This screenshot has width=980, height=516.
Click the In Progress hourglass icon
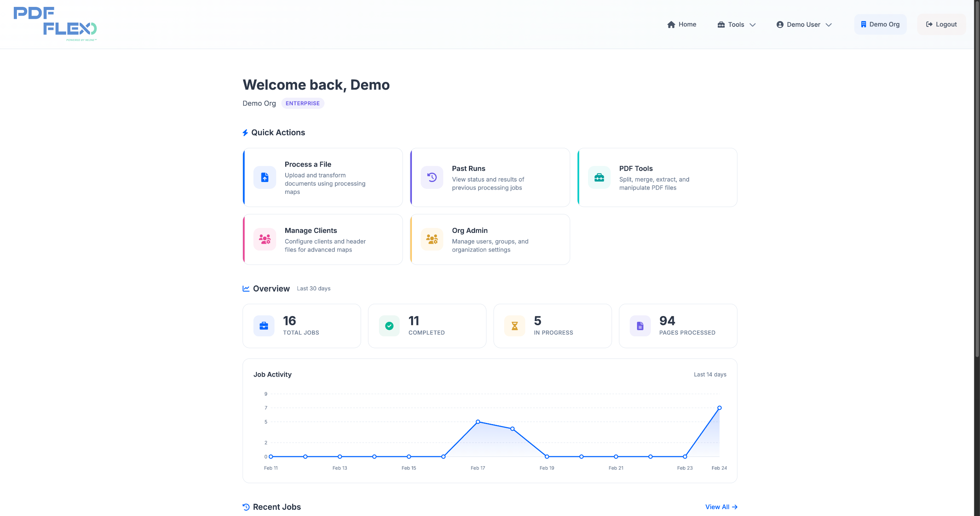tap(514, 326)
